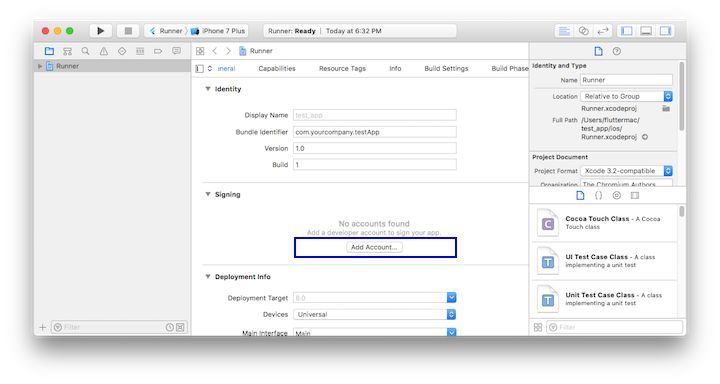Show the File inspector

click(x=598, y=51)
